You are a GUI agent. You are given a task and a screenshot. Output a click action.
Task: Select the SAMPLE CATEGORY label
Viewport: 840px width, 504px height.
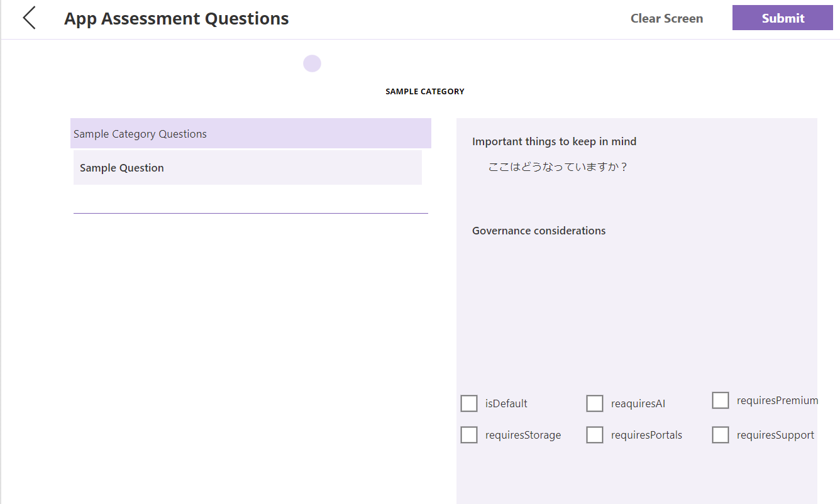click(x=425, y=92)
